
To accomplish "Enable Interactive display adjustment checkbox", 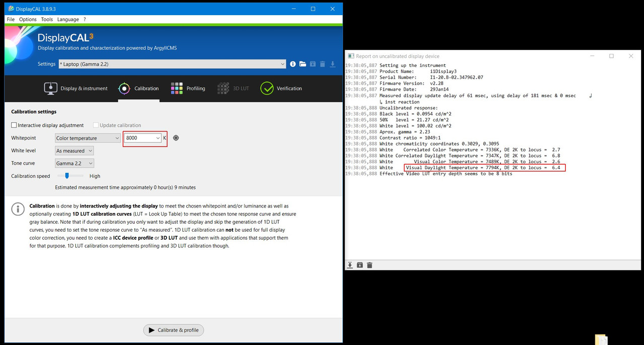I will tap(14, 125).
